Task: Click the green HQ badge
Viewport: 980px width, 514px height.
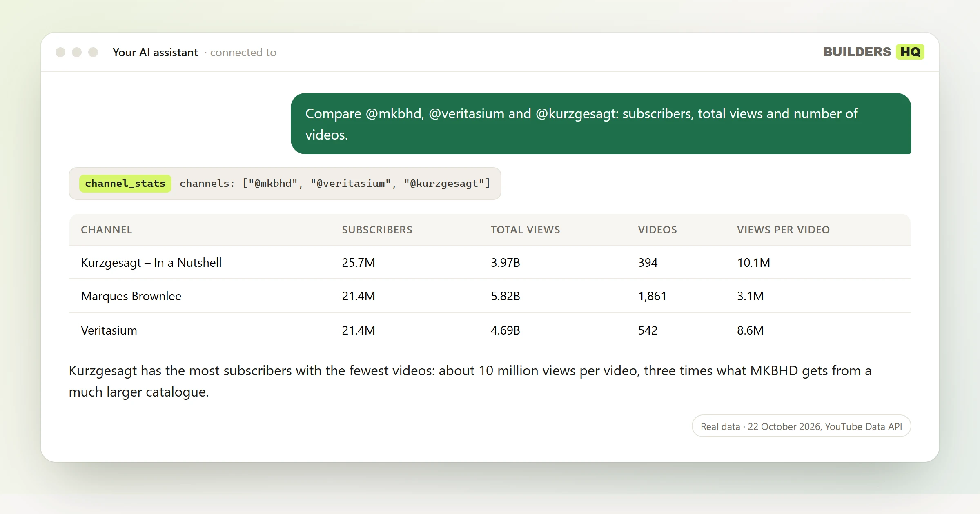Action: tap(910, 52)
